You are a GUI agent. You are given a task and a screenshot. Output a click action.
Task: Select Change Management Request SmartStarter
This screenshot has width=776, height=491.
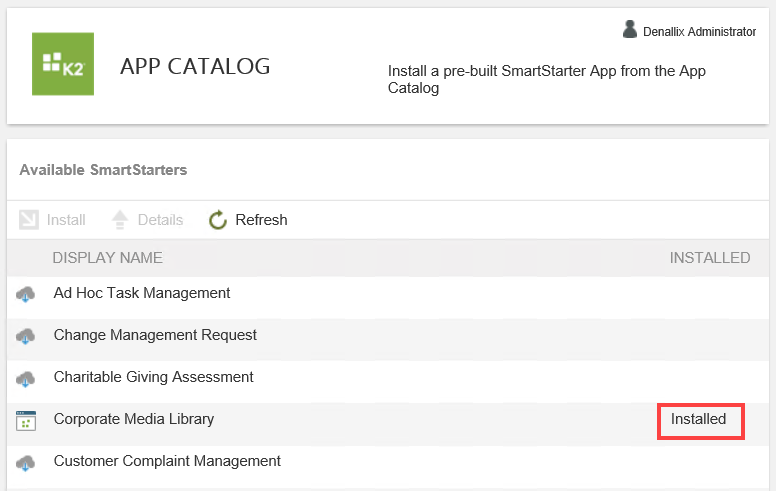click(155, 335)
